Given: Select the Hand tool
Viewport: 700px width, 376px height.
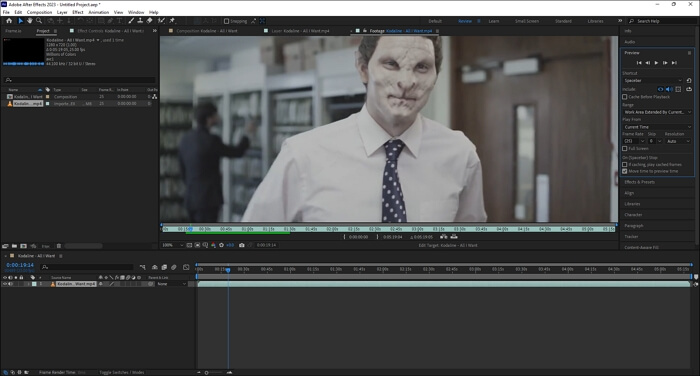Looking at the screenshot, I should [29, 21].
